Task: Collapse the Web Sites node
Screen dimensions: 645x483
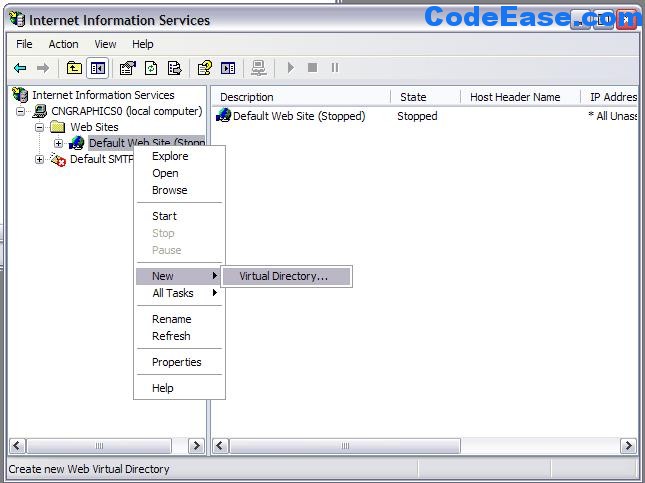Action: [39, 127]
